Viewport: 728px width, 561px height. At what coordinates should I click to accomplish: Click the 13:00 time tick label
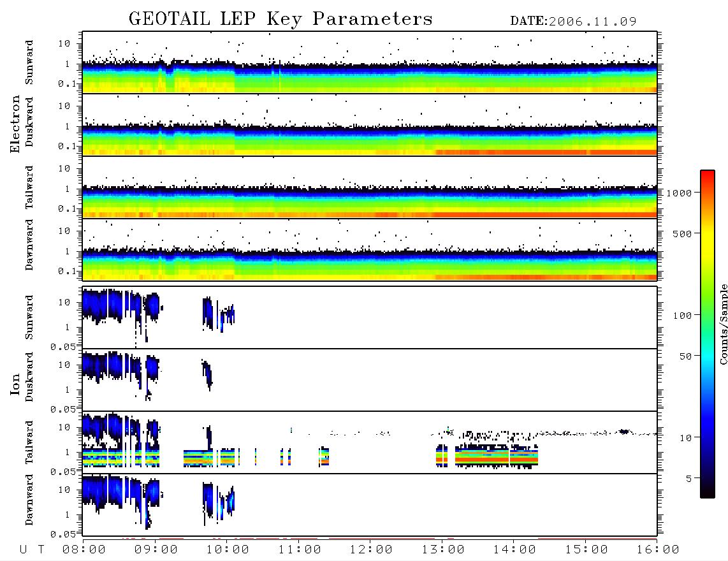click(443, 550)
